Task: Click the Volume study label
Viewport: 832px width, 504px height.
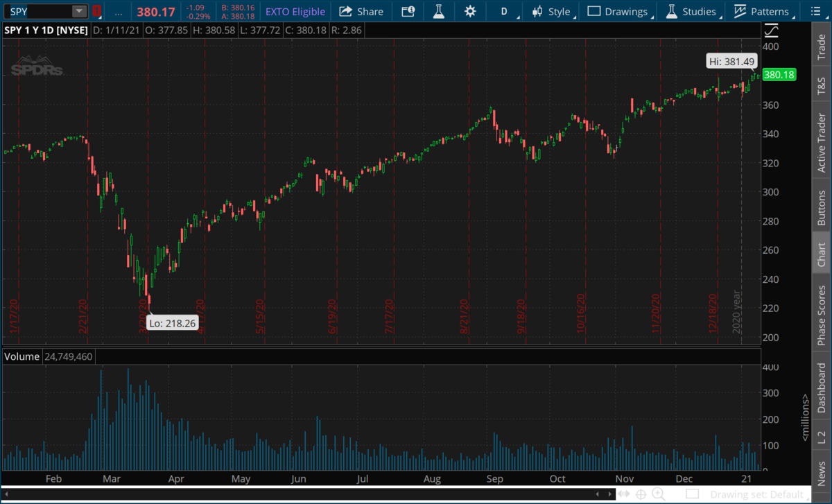Action: 21,356
